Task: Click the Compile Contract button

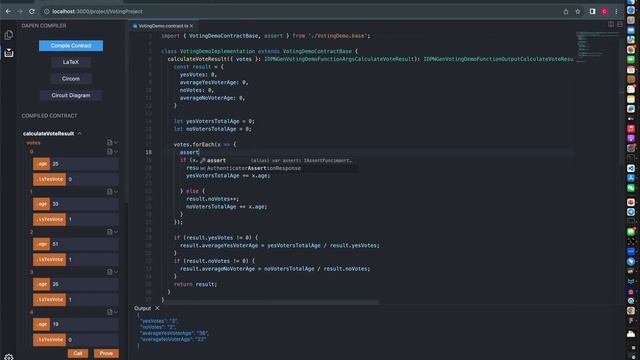Action: [71, 46]
